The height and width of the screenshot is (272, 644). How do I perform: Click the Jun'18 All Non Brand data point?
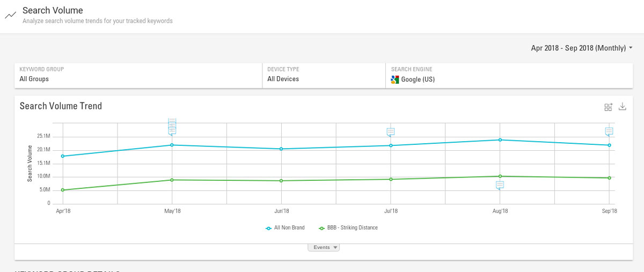pos(281,149)
